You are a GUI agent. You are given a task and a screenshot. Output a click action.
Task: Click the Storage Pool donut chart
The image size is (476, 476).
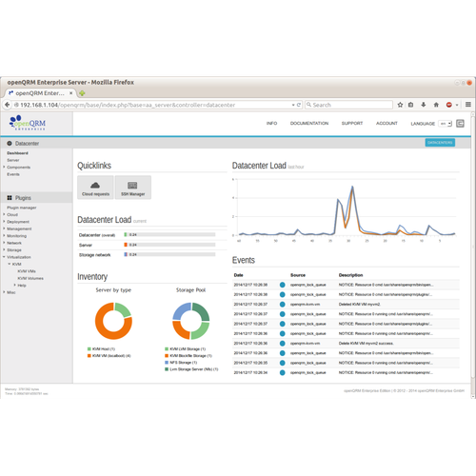click(191, 321)
